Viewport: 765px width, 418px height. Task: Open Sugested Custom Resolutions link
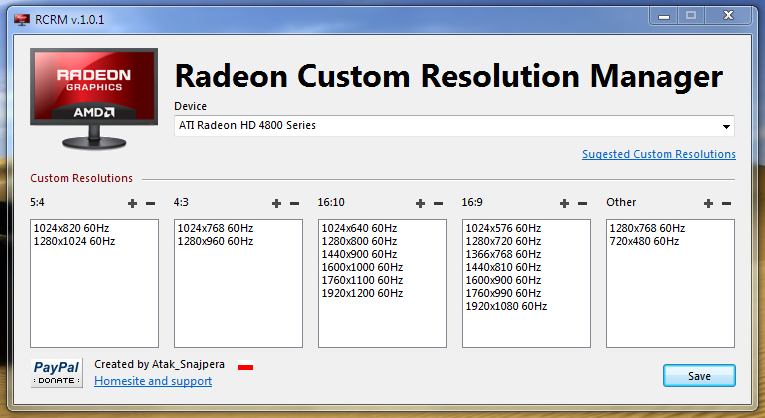(659, 154)
